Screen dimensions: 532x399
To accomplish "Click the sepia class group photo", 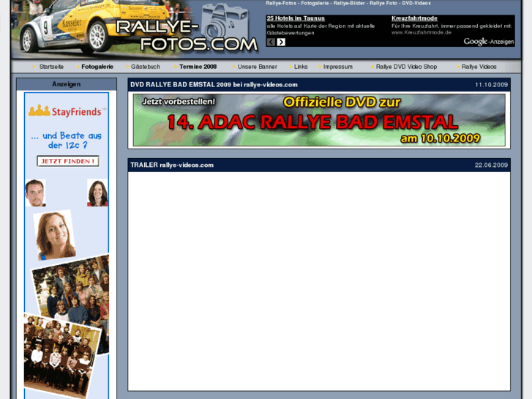I will pyautogui.click(x=61, y=355).
